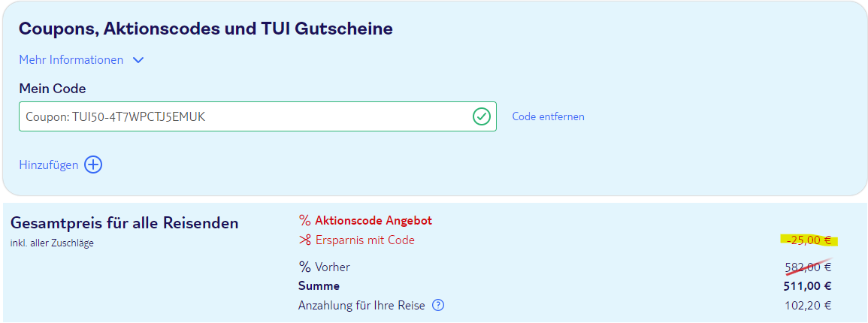Click the Anzahlung für Ihre Reise label

[x=361, y=305]
